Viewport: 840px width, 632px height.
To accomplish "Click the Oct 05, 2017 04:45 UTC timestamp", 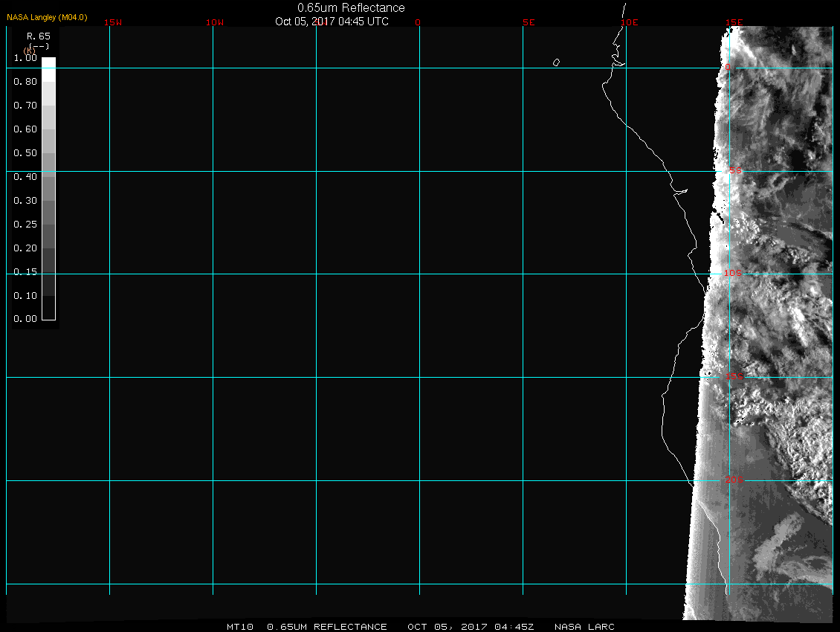I will coord(332,22).
